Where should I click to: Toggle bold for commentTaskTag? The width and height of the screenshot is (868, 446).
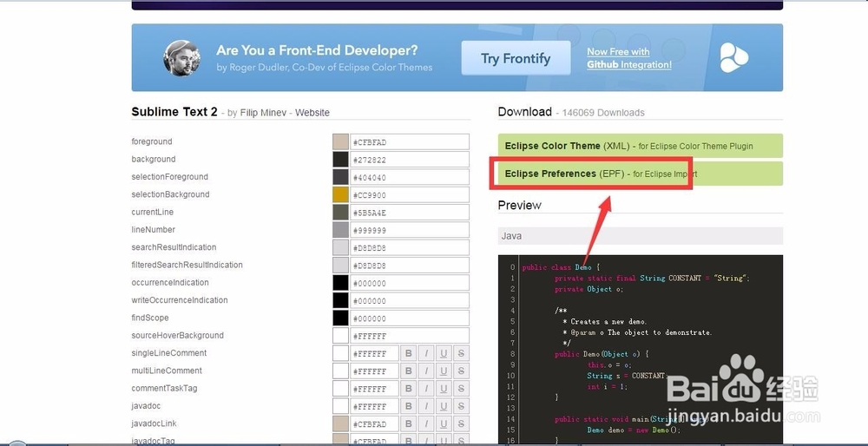click(409, 389)
